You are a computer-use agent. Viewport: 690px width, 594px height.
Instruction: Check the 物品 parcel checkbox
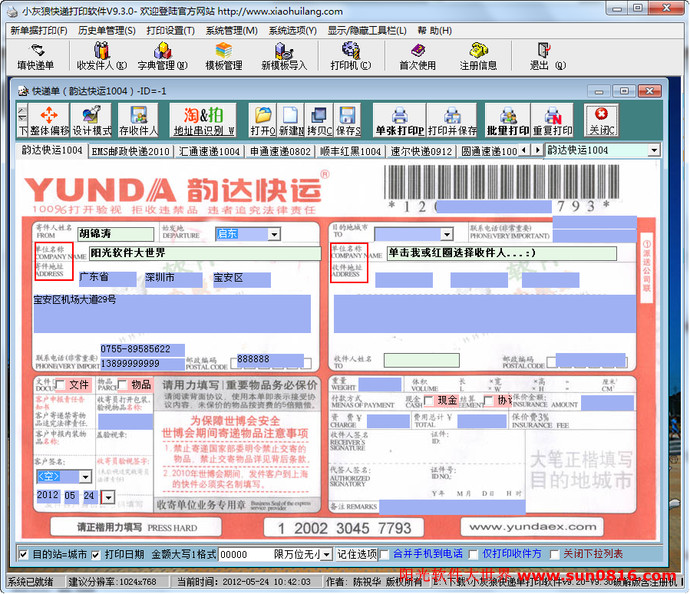pos(122,385)
